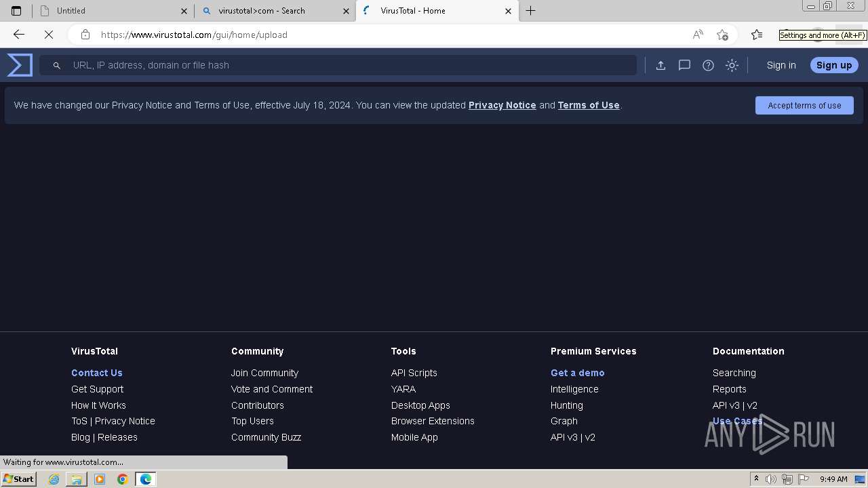Open Windows Media Player taskbar icon

[100, 479]
